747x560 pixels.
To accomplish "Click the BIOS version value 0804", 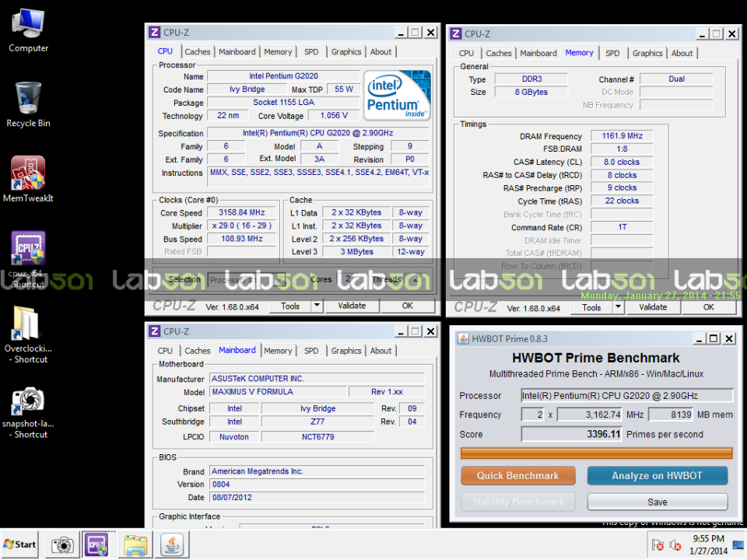I will tap(317, 485).
